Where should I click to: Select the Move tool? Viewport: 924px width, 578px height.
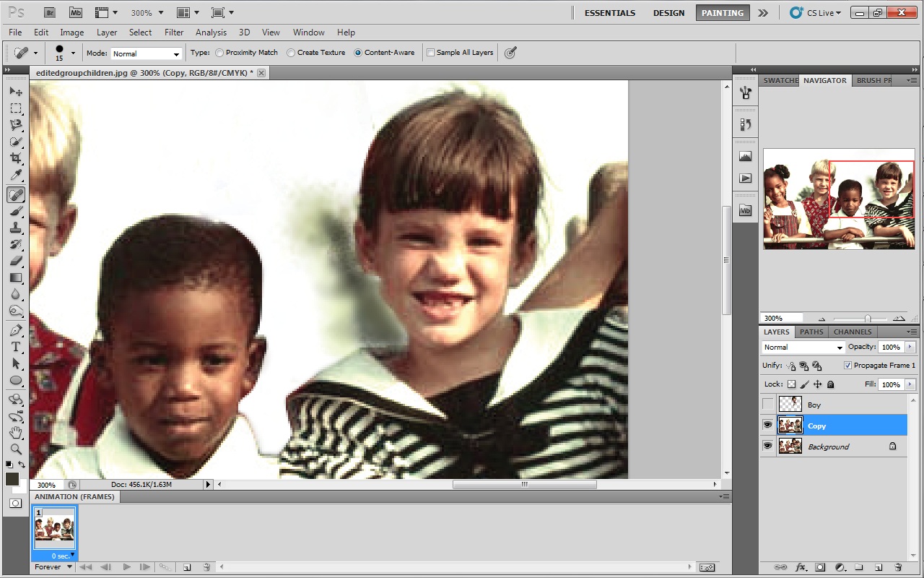click(16, 92)
